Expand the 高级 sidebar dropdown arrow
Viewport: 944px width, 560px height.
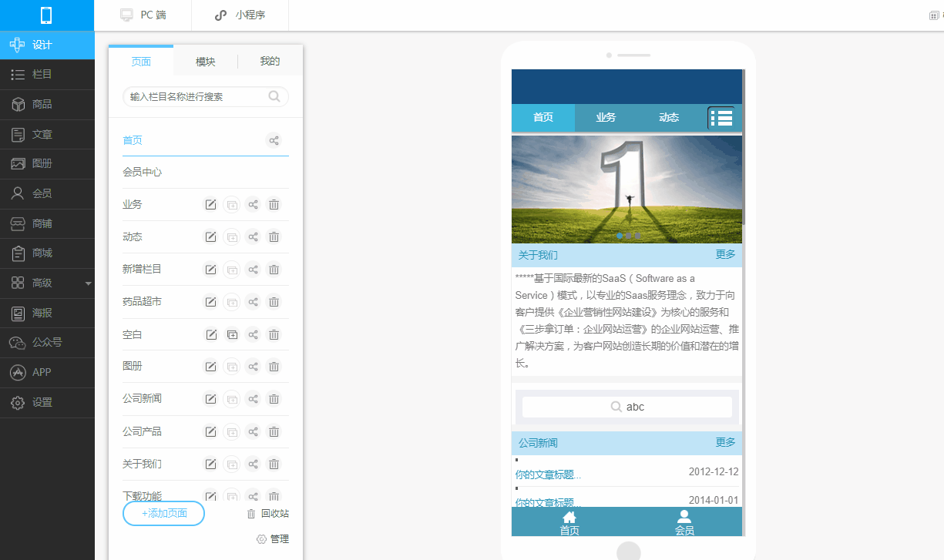tap(88, 283)
